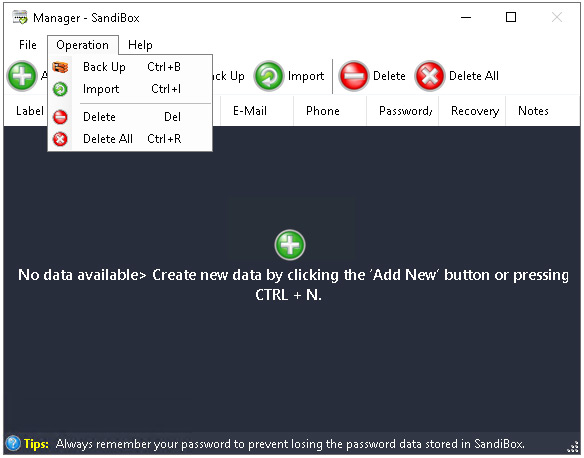Click the green Import toolbar icon

tap(269, 76)
